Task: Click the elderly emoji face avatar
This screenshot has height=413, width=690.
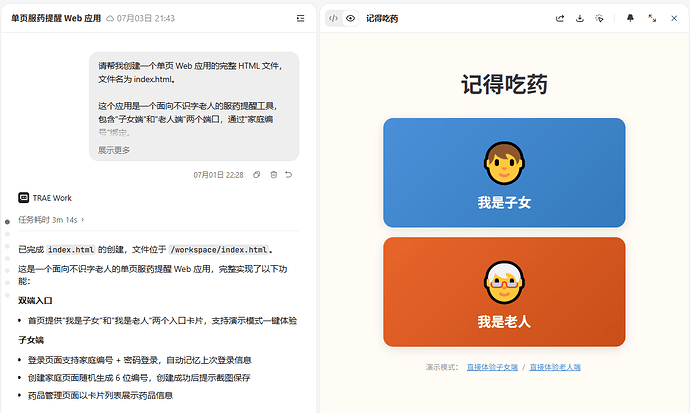Action: (504, 282)
